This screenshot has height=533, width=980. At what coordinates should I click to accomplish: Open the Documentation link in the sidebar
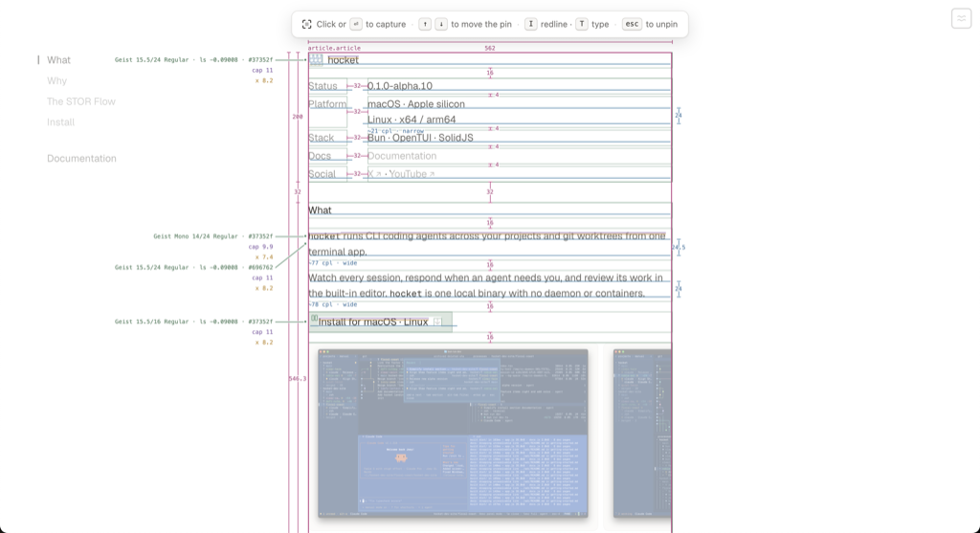(x=82, y=158)
